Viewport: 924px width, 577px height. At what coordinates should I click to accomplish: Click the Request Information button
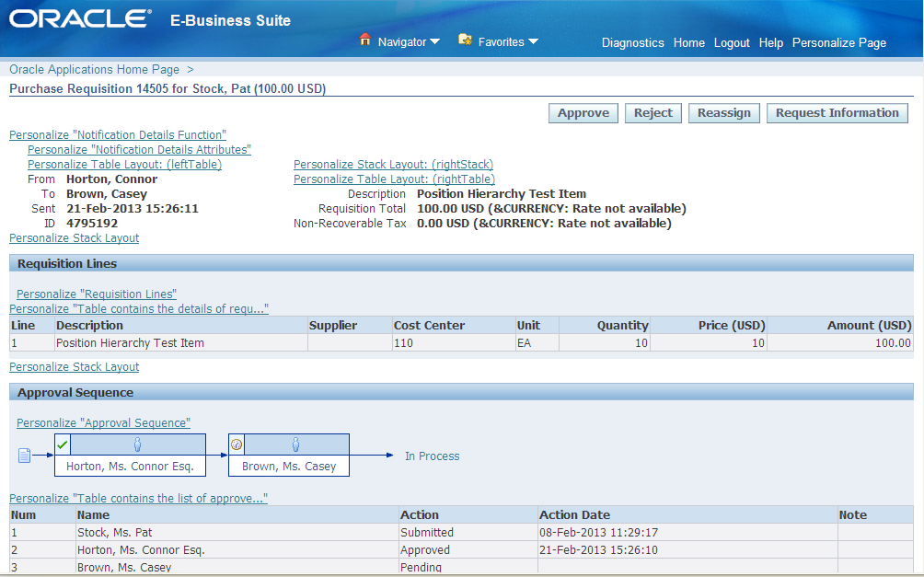click(x=837, y=113)
